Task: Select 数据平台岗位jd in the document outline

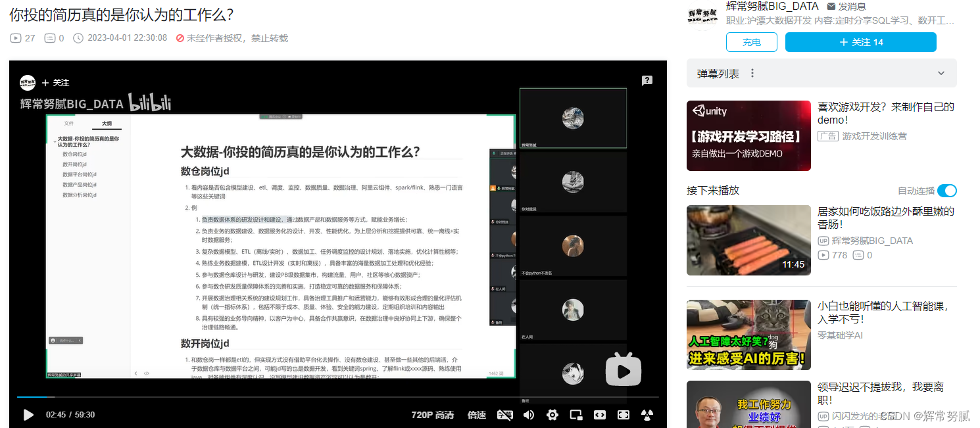Action: click(80, 174)
